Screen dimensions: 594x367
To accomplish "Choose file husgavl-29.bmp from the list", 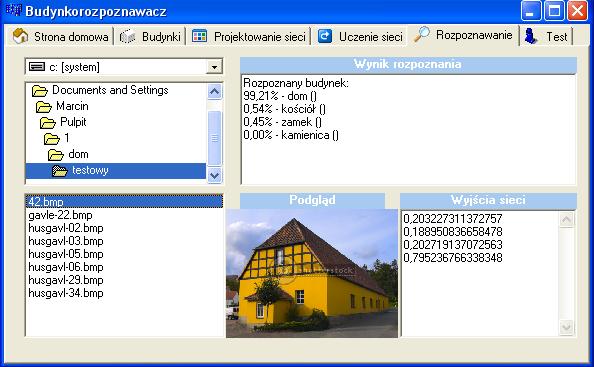I will click(x=66, y=280).
